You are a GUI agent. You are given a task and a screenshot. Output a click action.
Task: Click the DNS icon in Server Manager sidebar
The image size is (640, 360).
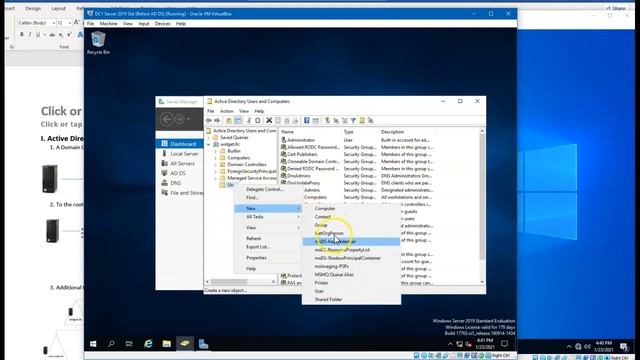click(164, 183)
